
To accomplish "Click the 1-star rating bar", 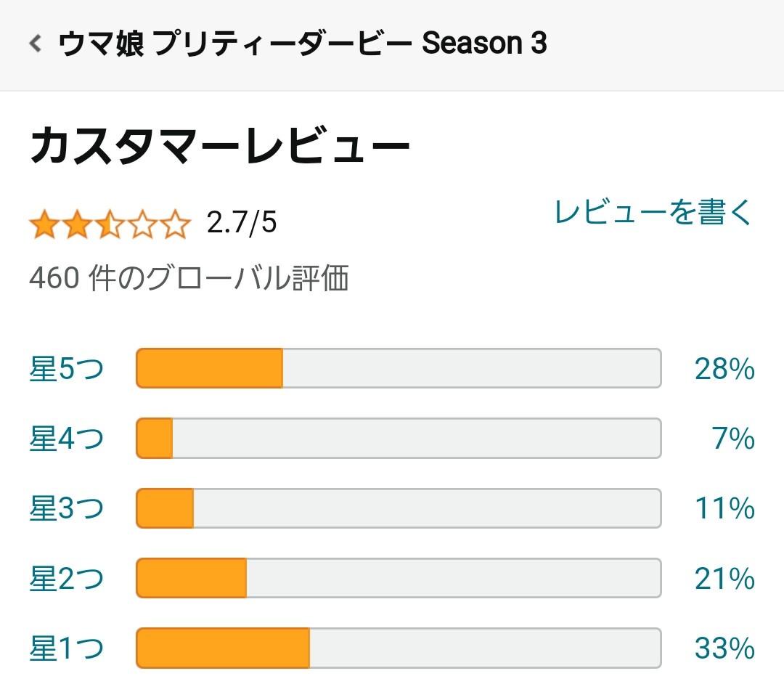I will (x=399, y=648).
